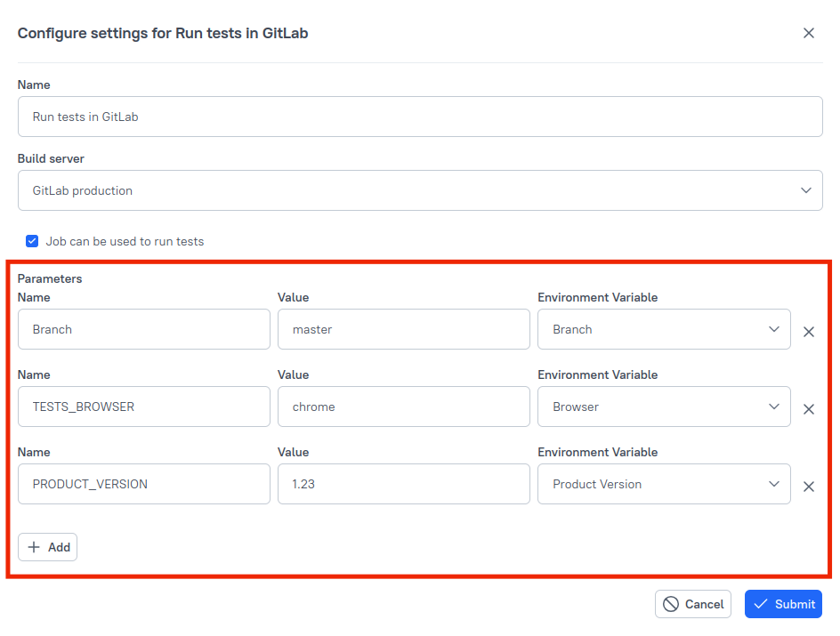This screenshot has height=636, width=840.
Task: Edit the Name field showing Run tests in GitLab
Action: pyautogui.click(x=419, y=116)
